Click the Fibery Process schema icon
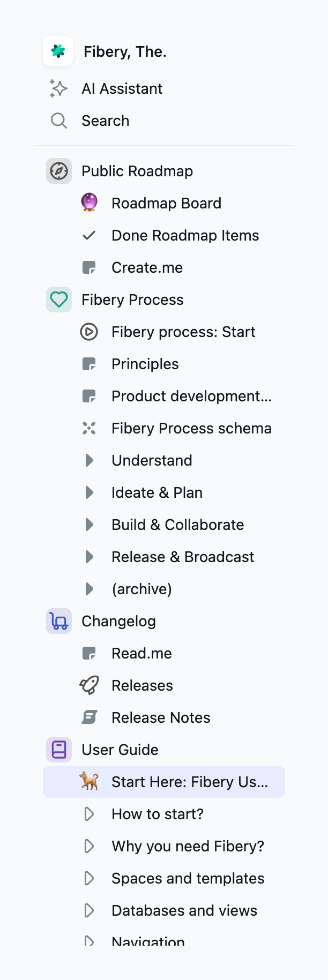 pos(90,428)
